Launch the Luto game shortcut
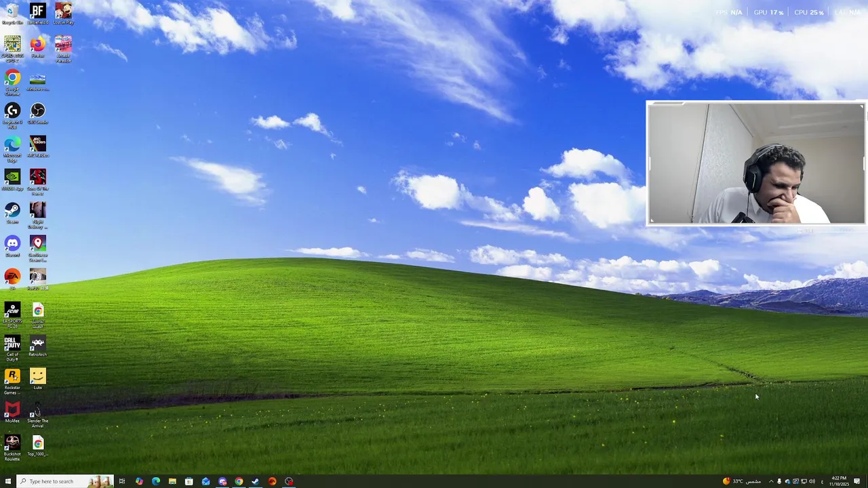This screenshot has height=488, width=868. [x=37, y=380]
